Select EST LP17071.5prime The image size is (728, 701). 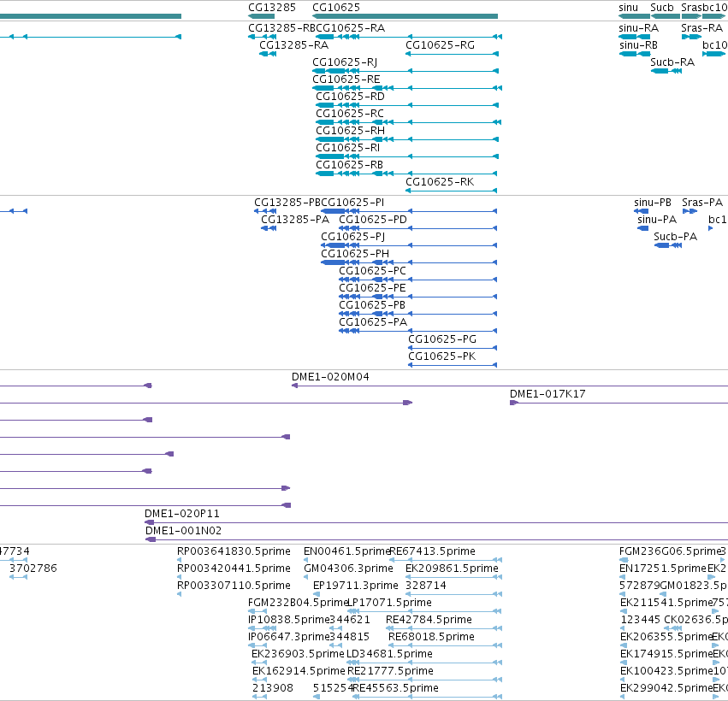tap(389, 603)
